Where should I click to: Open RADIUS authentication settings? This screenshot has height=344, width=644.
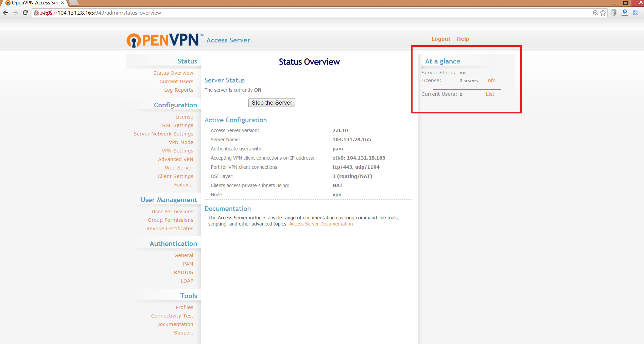coord(184,272)
